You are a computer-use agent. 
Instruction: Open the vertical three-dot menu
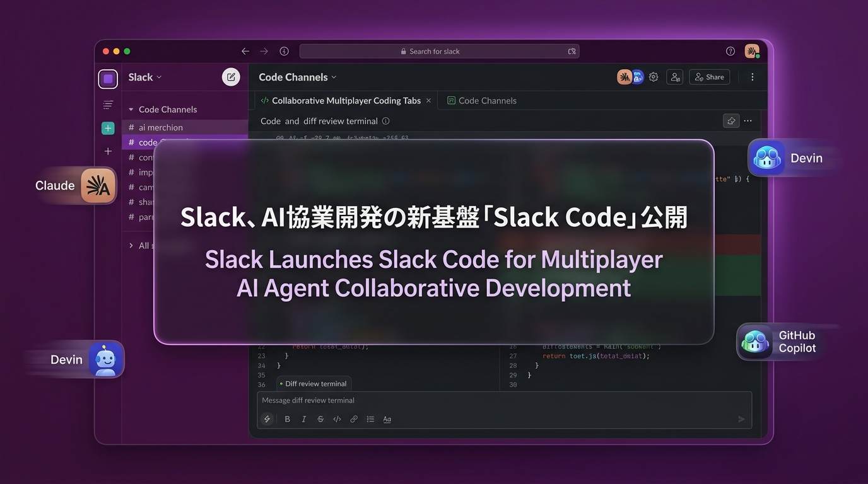[x=752, y=77]
